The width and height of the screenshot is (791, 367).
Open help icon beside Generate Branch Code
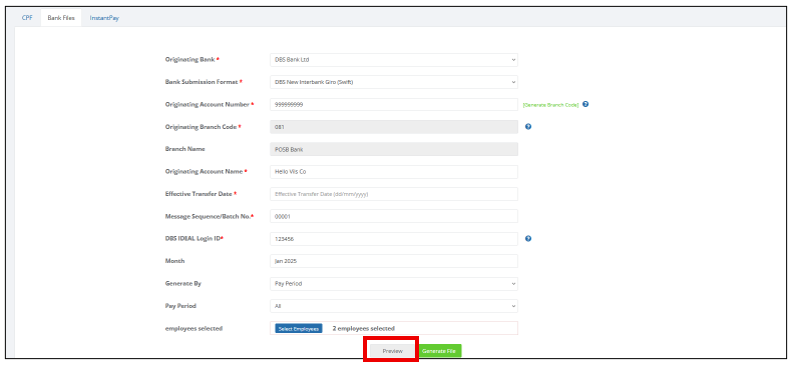click(585, 104)
